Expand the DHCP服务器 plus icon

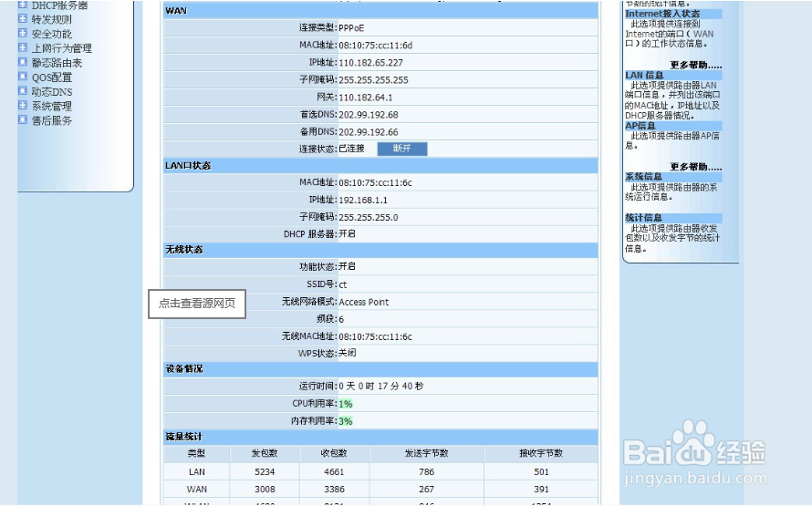22,5
